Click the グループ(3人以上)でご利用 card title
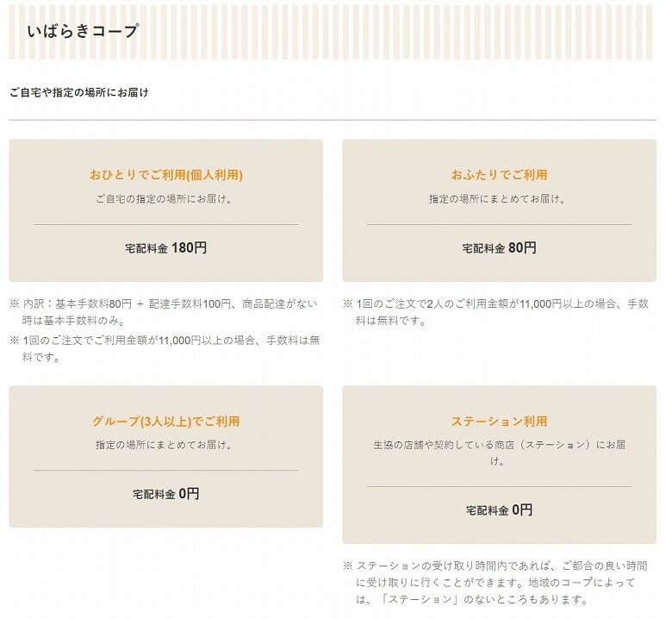Screen dimensions: 672x619 (166, 422)
